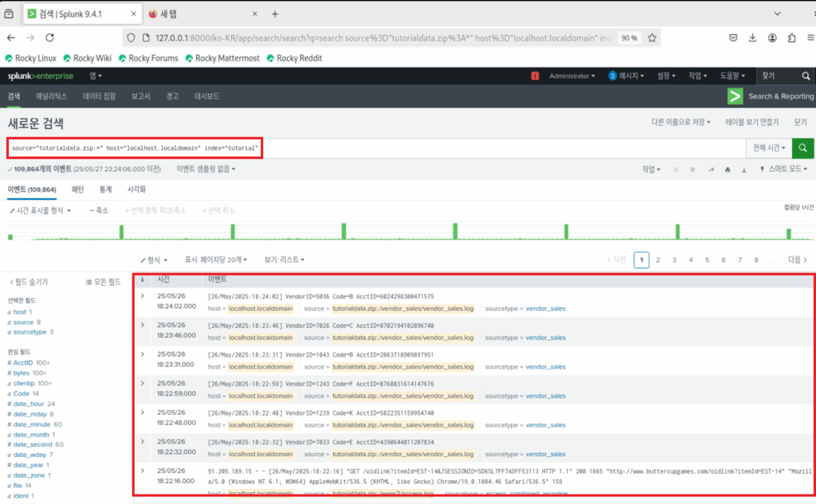Open Firefox account icon
Screen dimensions: 816x504
click(772, 37)
